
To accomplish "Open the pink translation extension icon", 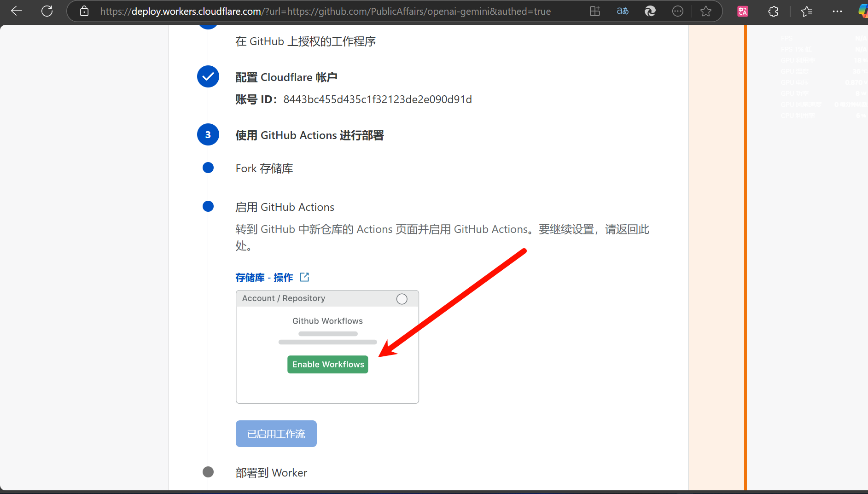I will (x=743, y=11).
